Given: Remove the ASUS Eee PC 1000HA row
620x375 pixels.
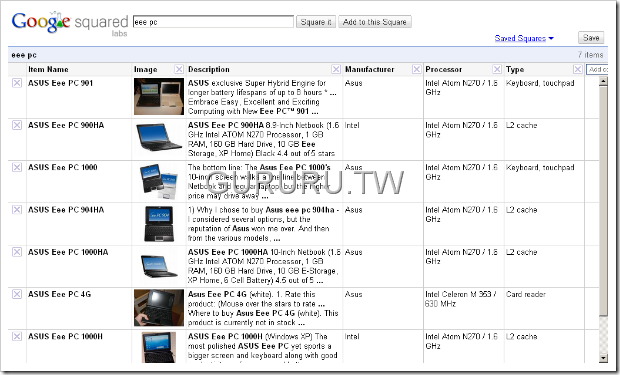Looking at the screenshot, I should click(17, 252).
